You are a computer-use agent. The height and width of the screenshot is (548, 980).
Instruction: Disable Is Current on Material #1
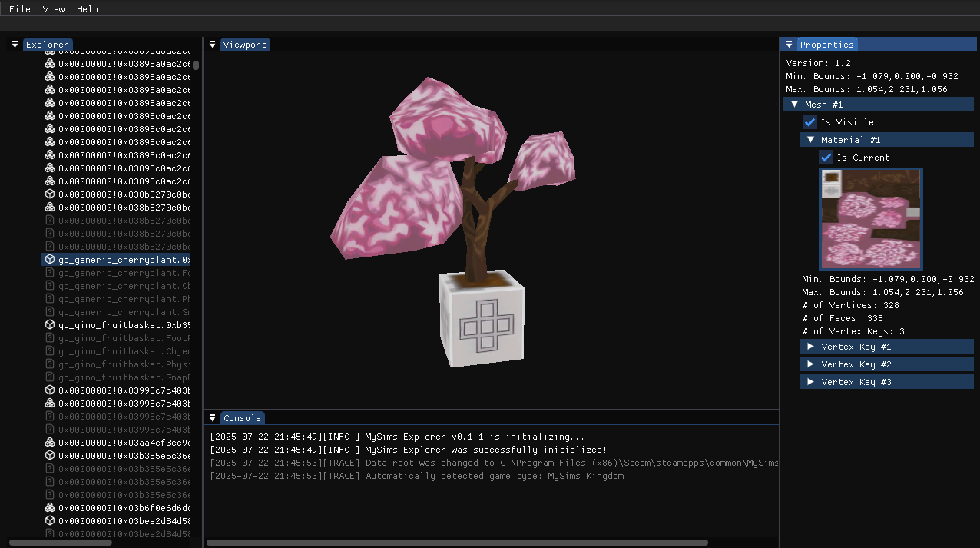pyautogui.click(x=826, y=158)
